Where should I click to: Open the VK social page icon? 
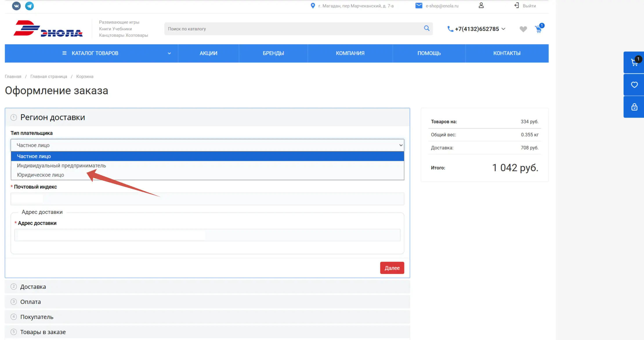pos(16,6)
